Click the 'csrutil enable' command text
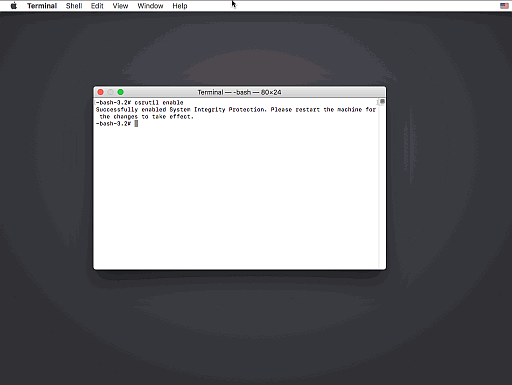The image size is (512, 385). point(159,102)
